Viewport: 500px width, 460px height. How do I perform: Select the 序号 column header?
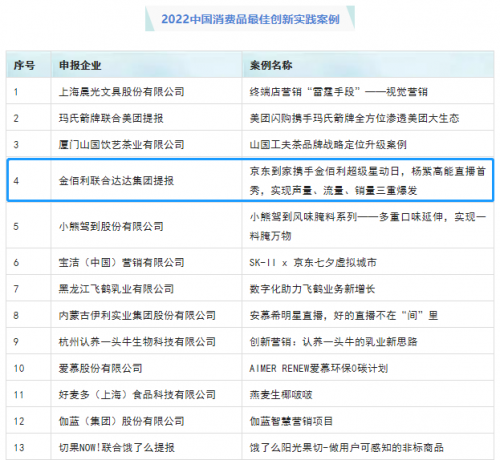[x=24, y=65]
